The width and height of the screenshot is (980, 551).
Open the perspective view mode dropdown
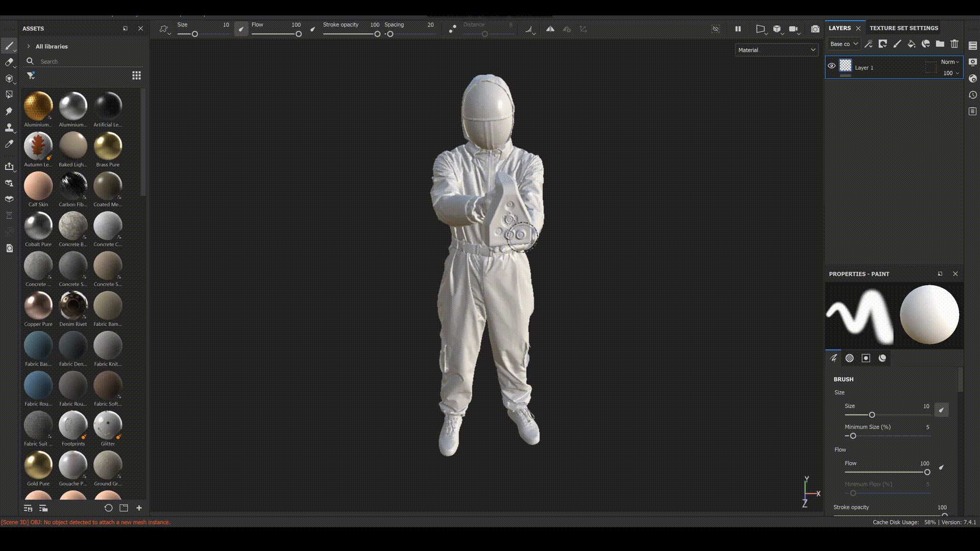(x=761, y=30)
